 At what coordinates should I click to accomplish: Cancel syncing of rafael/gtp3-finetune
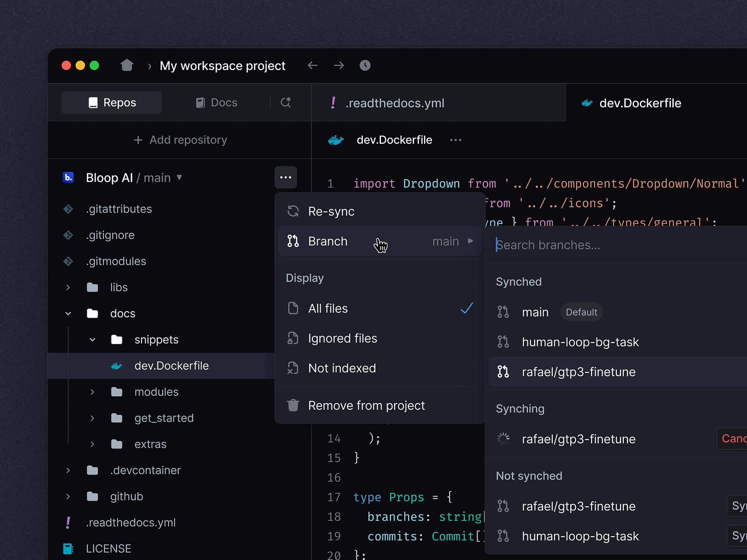734,439
